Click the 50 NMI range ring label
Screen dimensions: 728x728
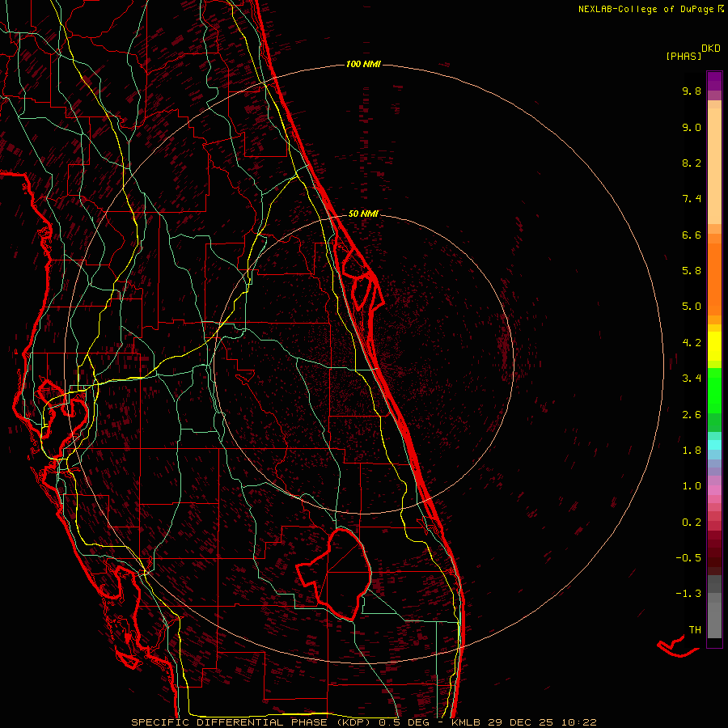[363, 214]
